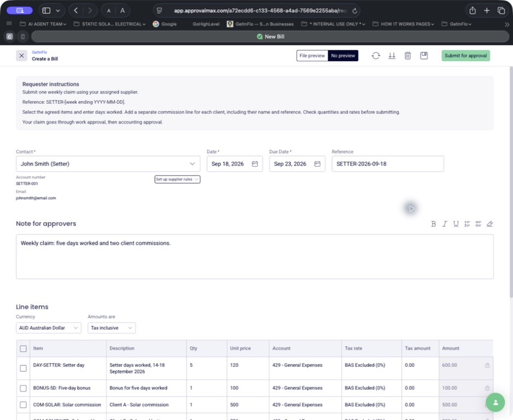
Task: Click the download arrows icon
Action: pyautogui.click(x=392, y=56)
